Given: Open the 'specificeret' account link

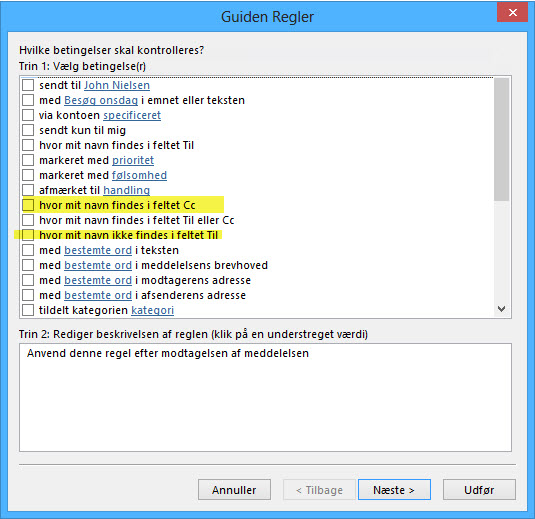Looking at the screenshot, I should 132,115.
